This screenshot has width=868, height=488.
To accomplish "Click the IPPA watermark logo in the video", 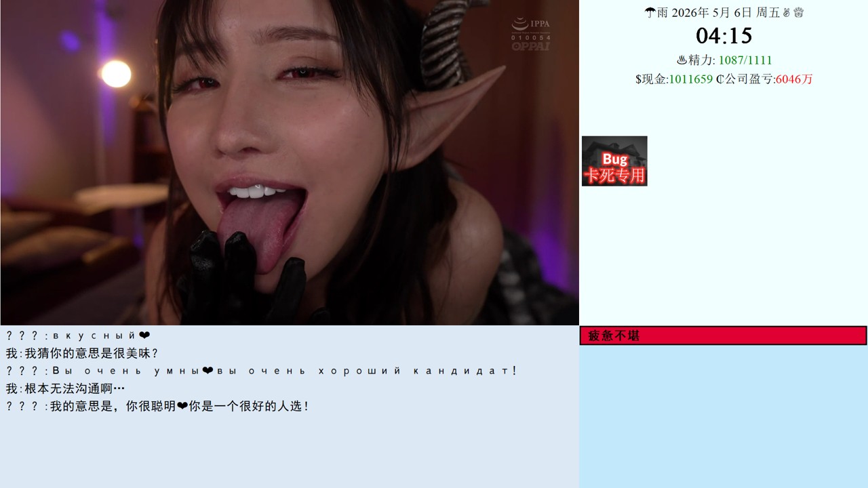I will [530, 34].
